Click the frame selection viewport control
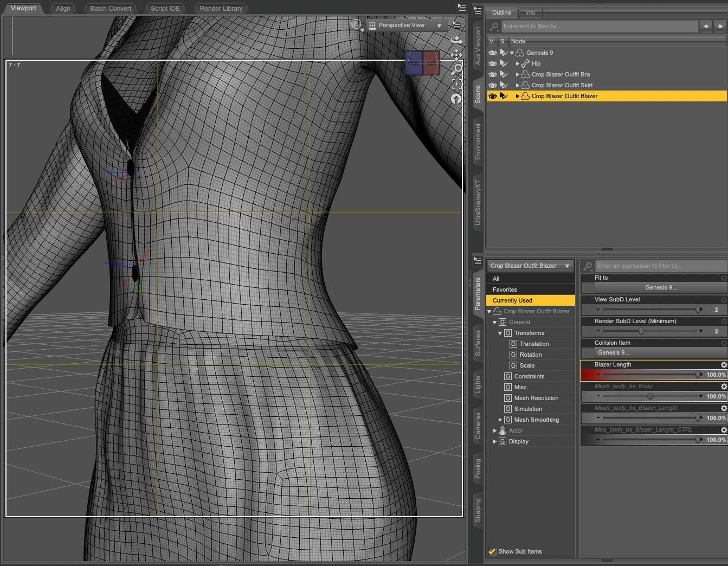 [x=456, y=83]
